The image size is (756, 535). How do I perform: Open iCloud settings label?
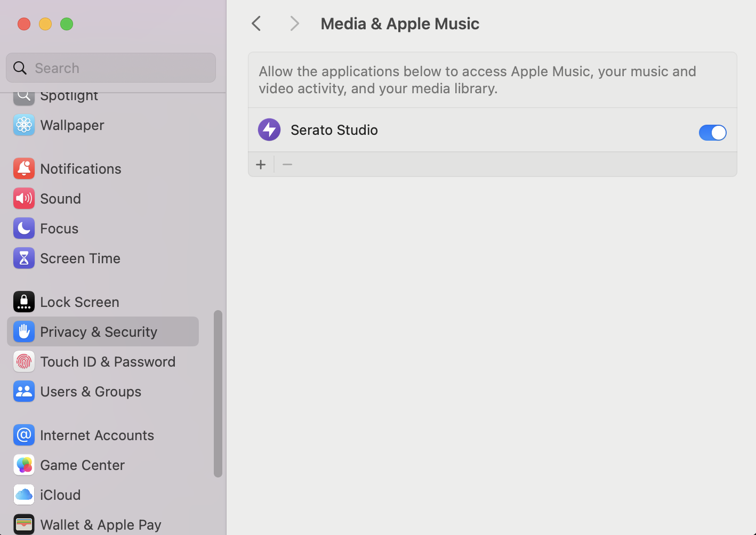(x=60, y=495)
